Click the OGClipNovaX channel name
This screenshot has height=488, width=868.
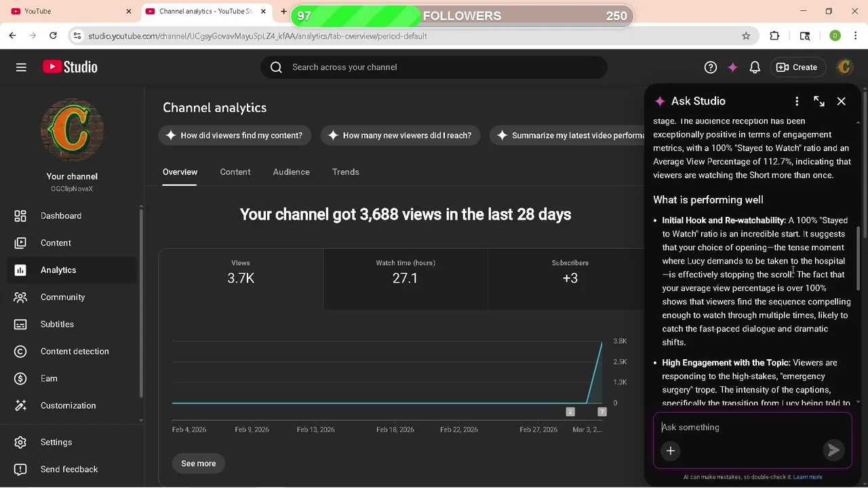(x=72, y=189)
